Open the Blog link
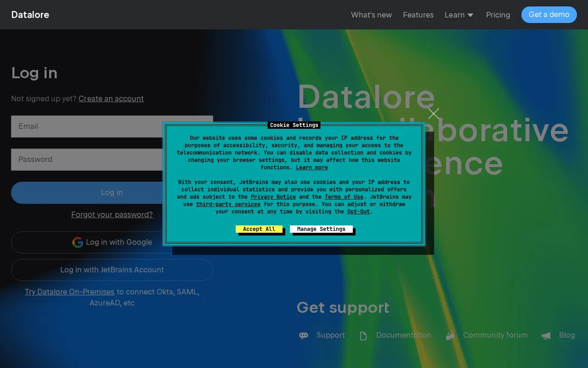The height and width of the screenshot is (368, 588). (x=567, y=335)
